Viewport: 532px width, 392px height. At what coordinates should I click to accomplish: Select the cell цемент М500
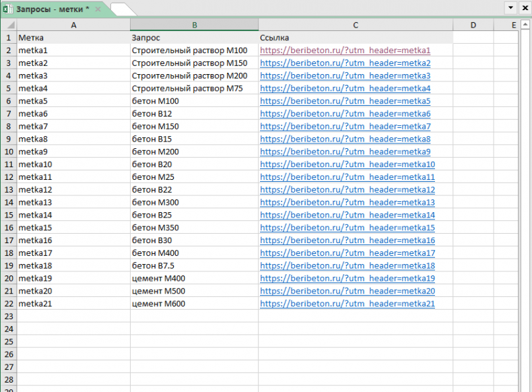tap(158, 291)
